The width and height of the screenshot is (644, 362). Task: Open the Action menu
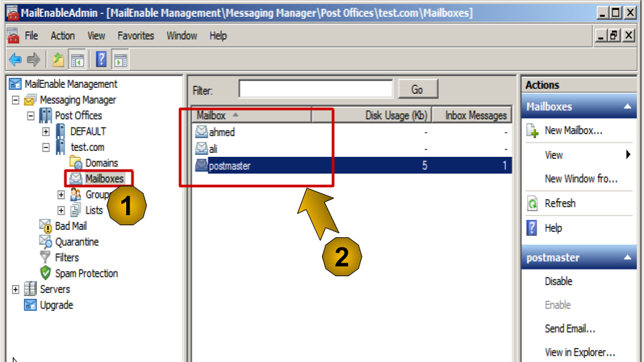(x=63, y=36)
